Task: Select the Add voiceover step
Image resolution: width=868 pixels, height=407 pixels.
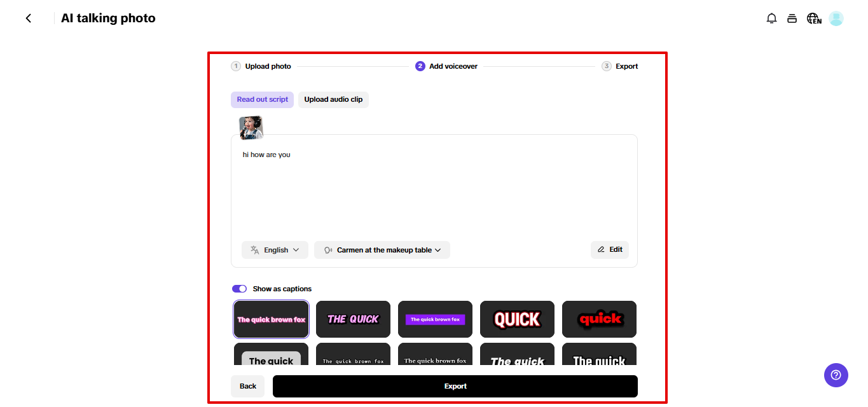Action: tap(446, 66)
